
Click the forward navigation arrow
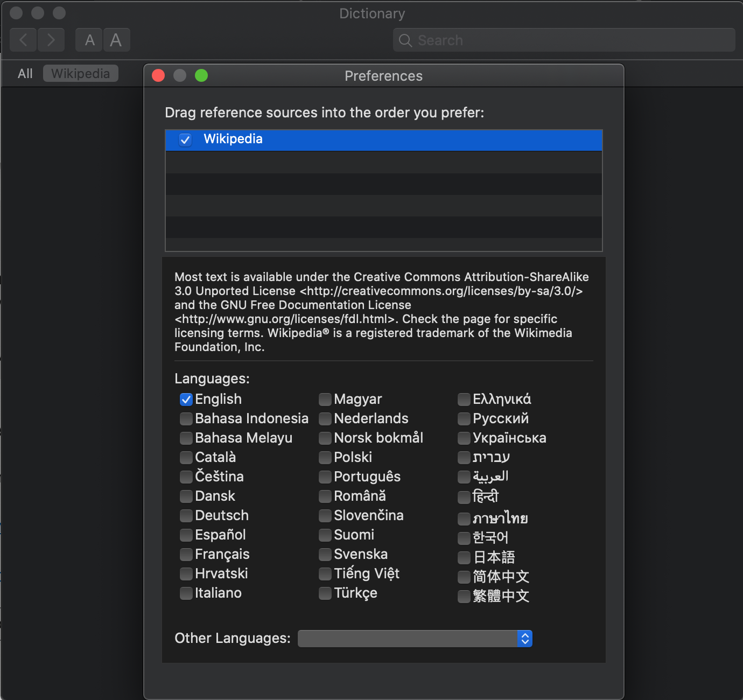tap(51, 40)
